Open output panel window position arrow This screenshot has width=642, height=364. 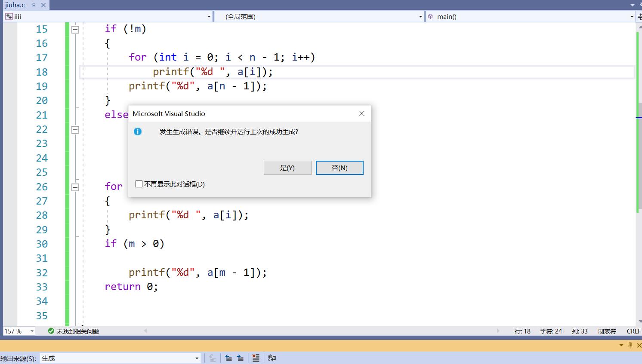click(x=621, y=345)
